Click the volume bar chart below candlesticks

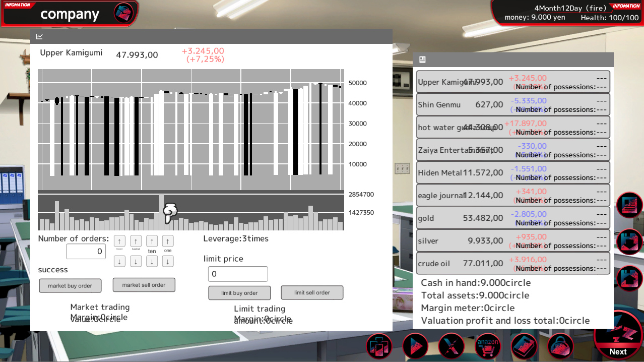[191, 212]
